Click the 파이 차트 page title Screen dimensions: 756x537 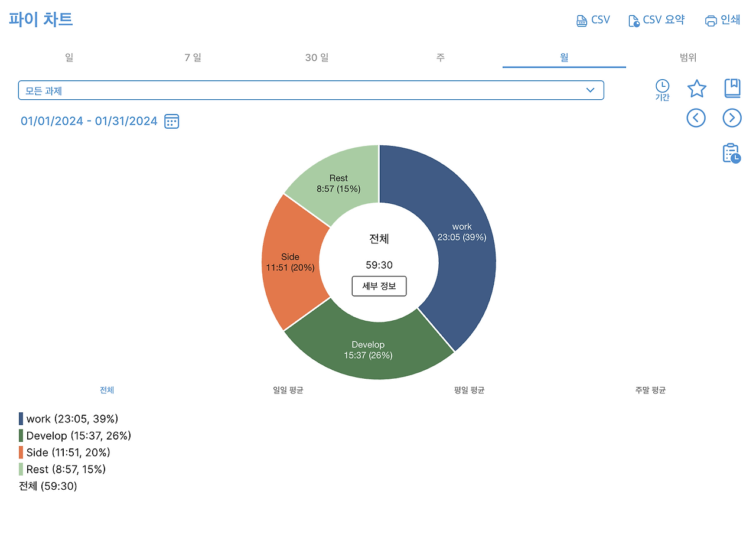(41, 19)
